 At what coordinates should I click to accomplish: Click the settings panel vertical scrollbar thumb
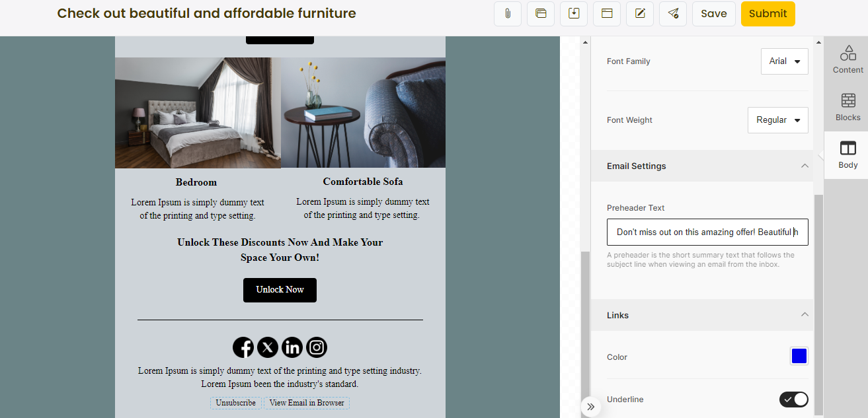pyautogui.click(x=818, y=304)
